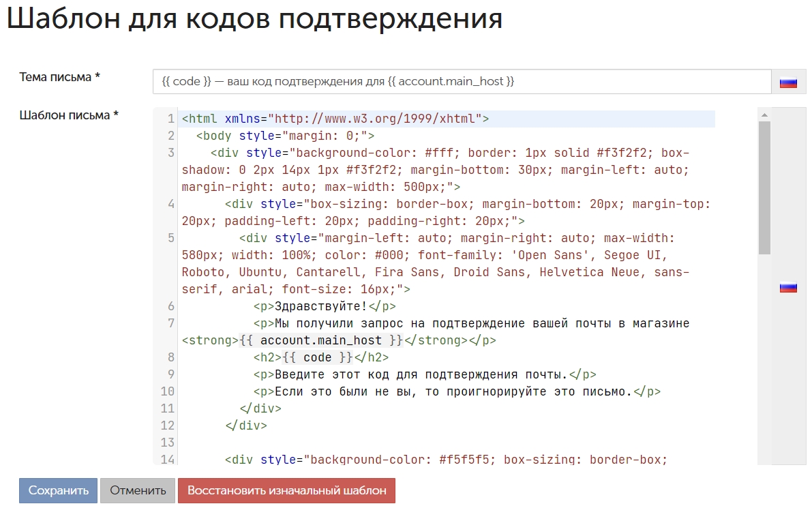This screenshot has height=506, width=812.
Task: Focus the "Тема письма" subject input field
Action: coord(462,81)
